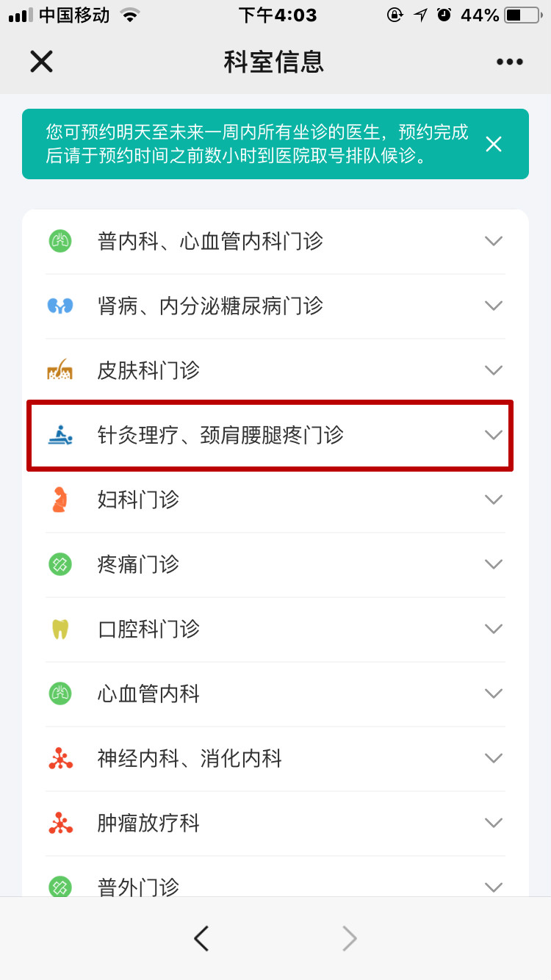551x980 pixels.
Task: Open the three-dot more options menu
Action: tap(509, 62)
